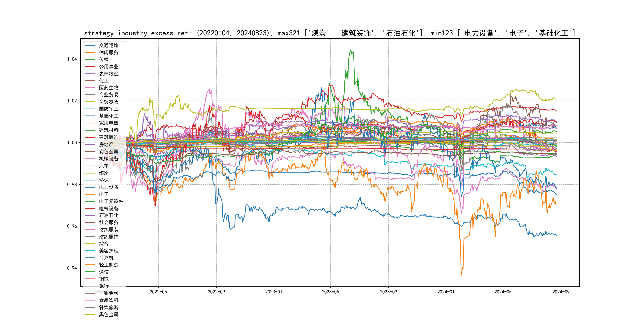This screenshot has height=322, width=644.
Task: Click the 基础化工 legend label
Action: pyautogui.click(x=109, y=116)
